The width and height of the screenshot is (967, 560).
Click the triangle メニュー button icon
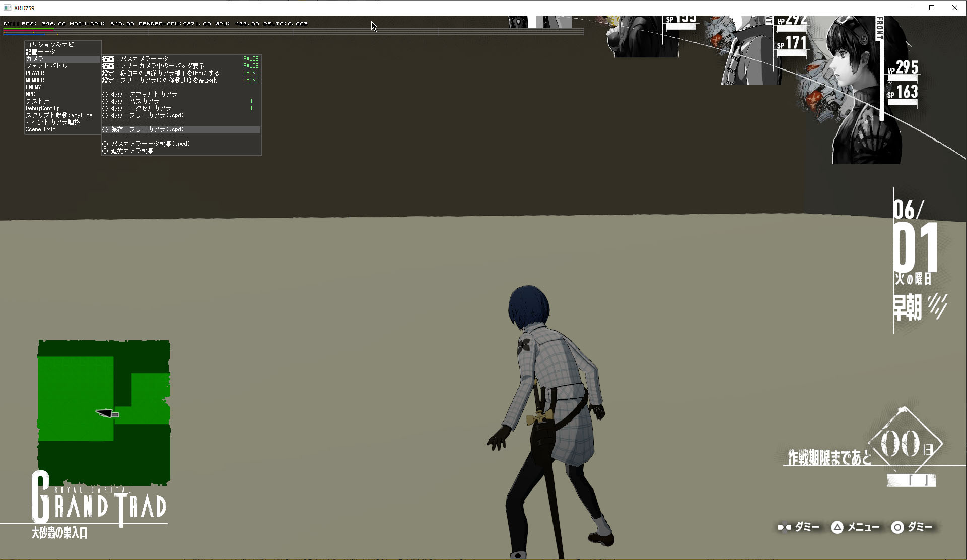pos(837,527)
